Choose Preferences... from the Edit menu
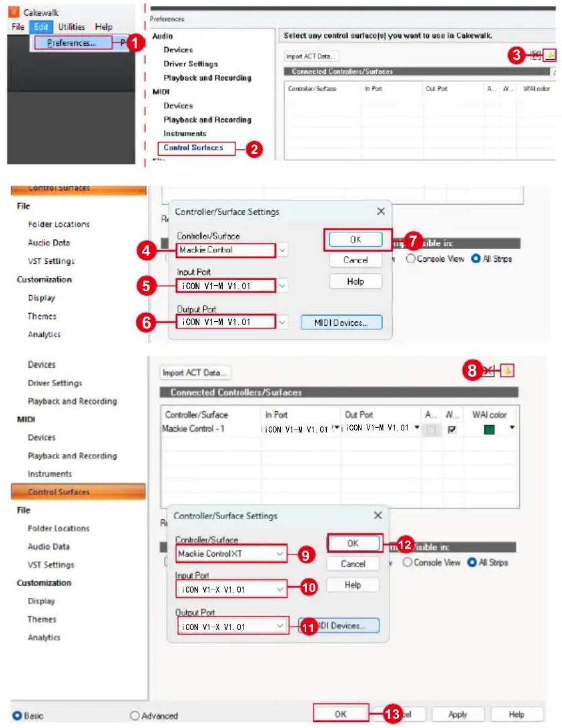 click(73, 43)
